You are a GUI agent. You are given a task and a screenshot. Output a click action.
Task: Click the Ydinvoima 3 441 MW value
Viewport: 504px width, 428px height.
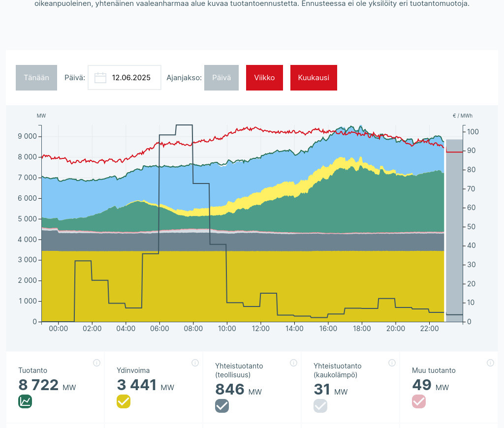137,385
